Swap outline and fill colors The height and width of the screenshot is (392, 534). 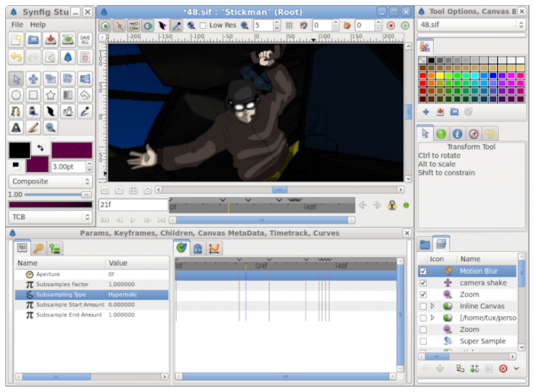[40, 149]
